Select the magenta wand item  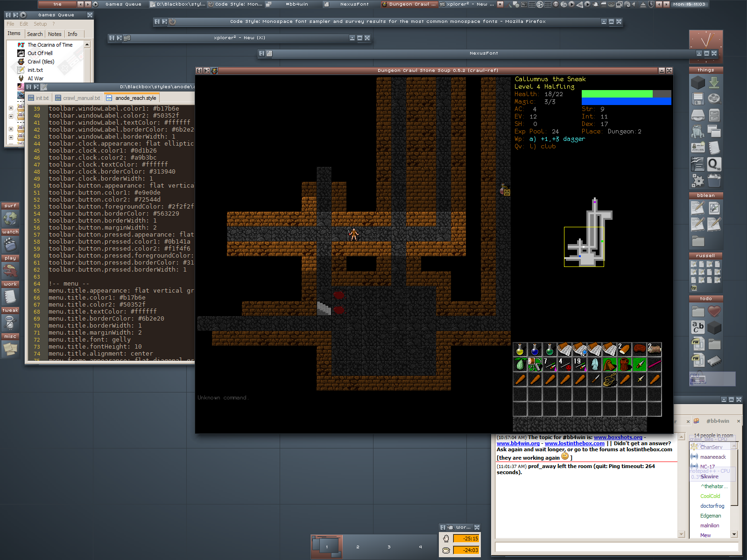point(655,364)
